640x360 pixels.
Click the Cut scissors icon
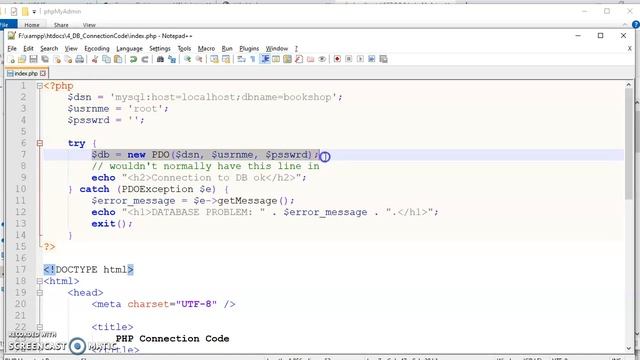tap(95, 59)
